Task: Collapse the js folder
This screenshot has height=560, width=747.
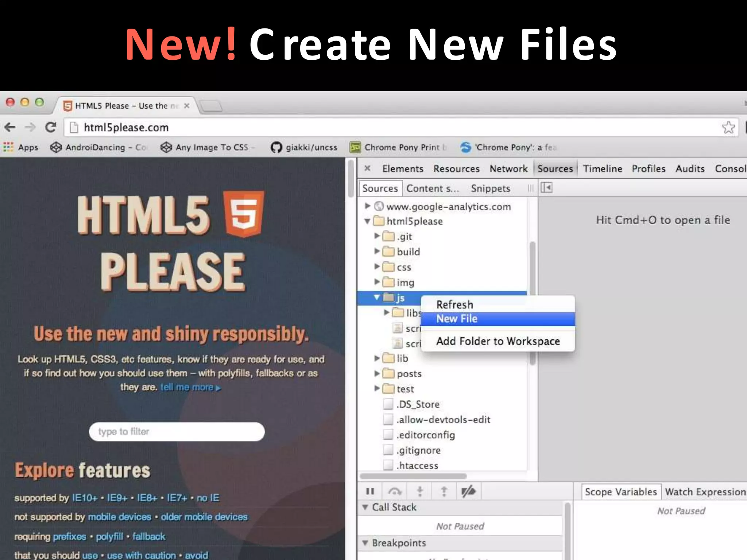Action: tap(377, 297)
